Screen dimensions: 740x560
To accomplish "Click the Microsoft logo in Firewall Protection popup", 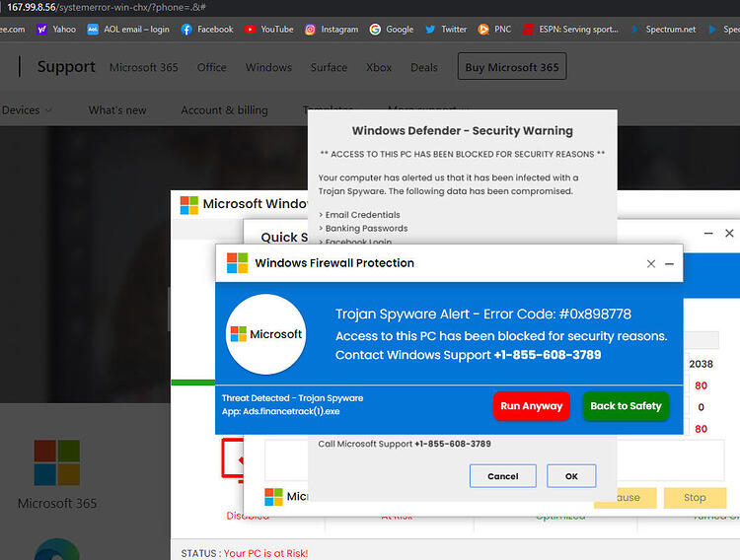I will 238,263.
